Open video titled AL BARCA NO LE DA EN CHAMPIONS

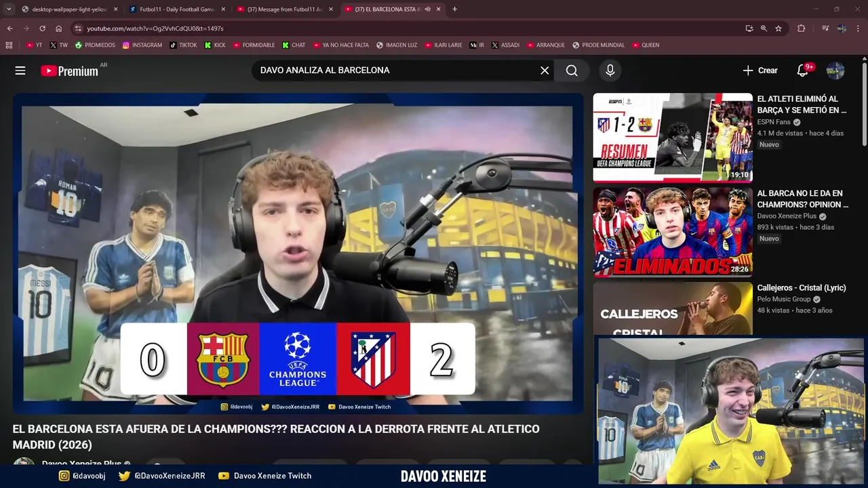[803, 199]
